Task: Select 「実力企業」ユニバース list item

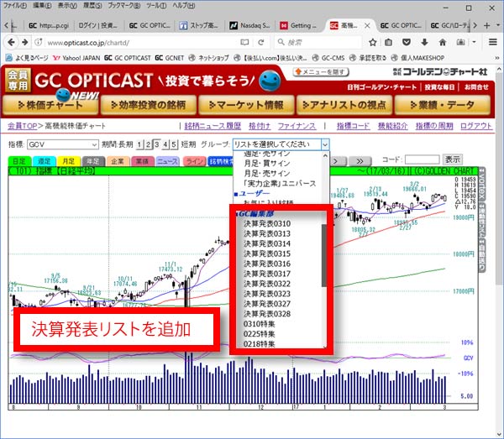Action: pyautogui.click(x=280, y=184)
